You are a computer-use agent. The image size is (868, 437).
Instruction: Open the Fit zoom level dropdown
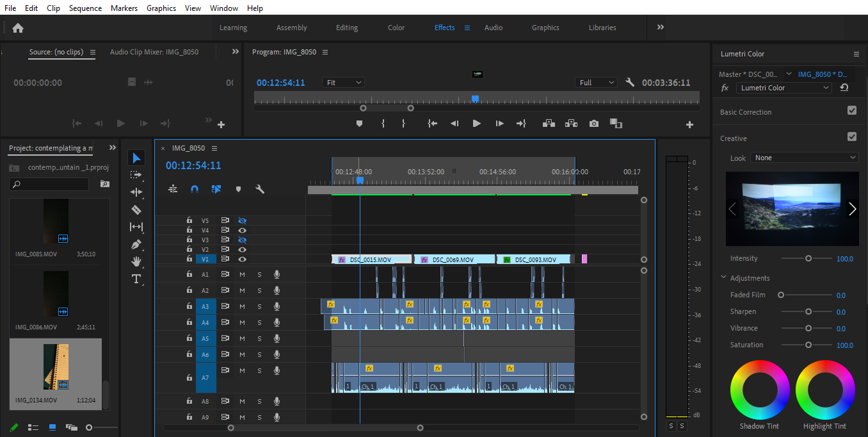click(x=344, y=83)
